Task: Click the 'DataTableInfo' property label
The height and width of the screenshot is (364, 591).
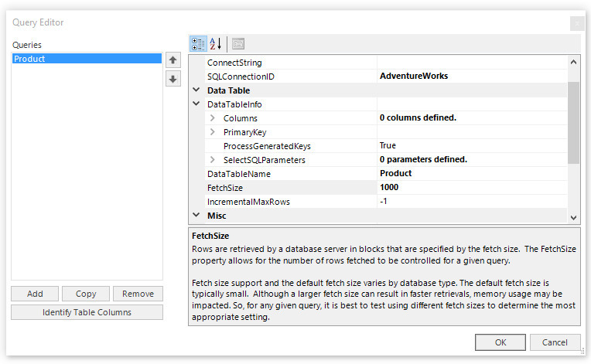Action: click(234, 104)
